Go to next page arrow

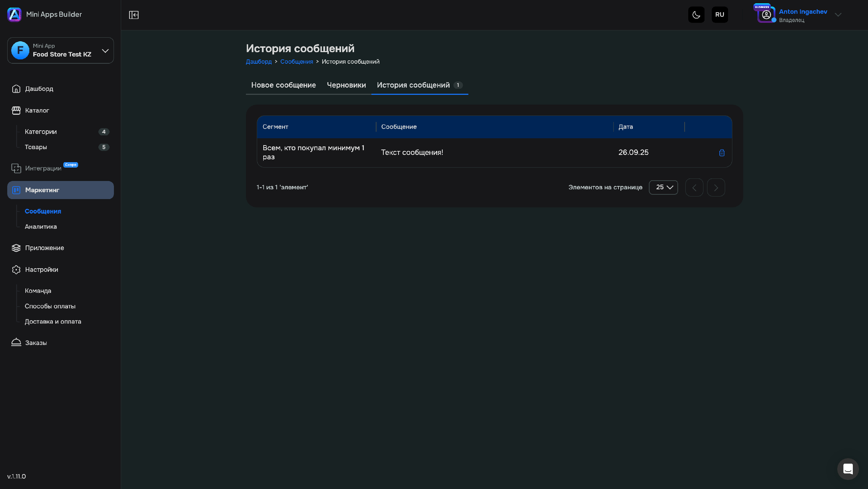(x=716, y=187)
